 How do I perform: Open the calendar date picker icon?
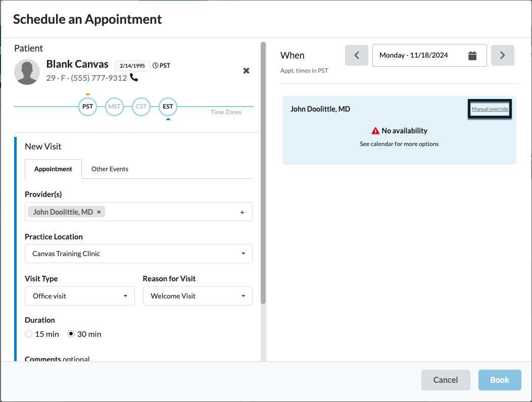coord(472,56)
